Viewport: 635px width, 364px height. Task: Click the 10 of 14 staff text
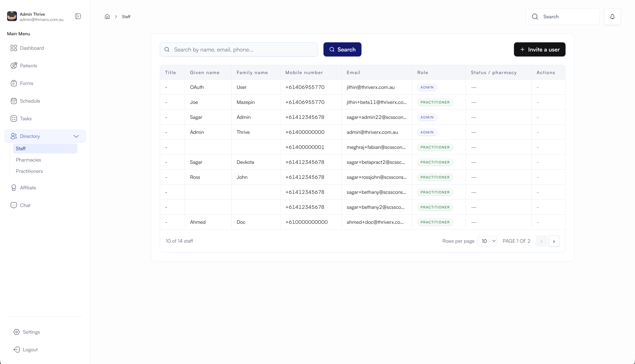pos(179,241)
